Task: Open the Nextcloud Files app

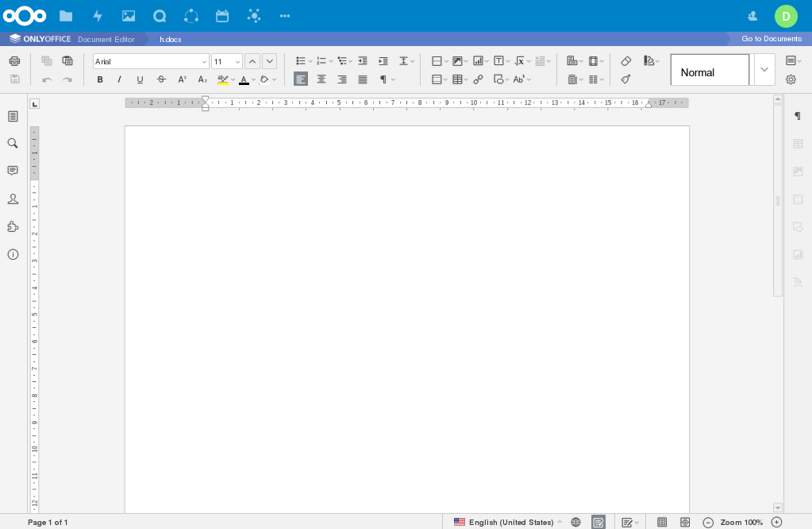Action: coord(66,16)
